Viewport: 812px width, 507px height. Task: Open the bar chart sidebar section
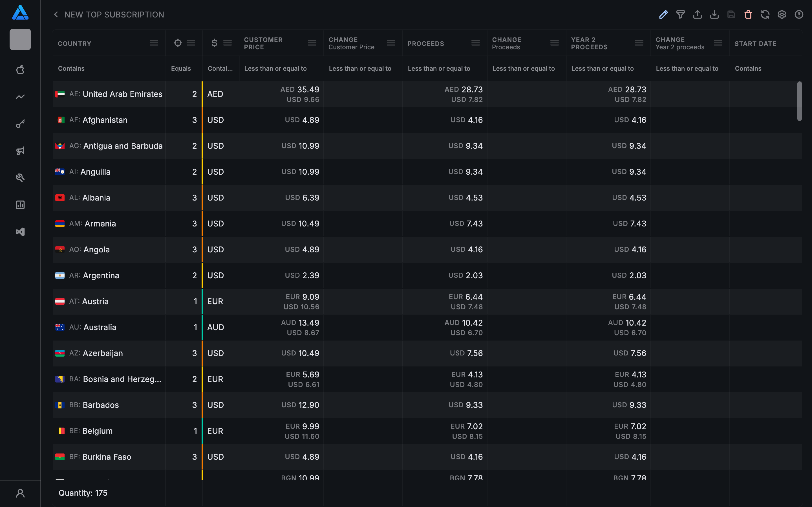(x=20, y=205)
